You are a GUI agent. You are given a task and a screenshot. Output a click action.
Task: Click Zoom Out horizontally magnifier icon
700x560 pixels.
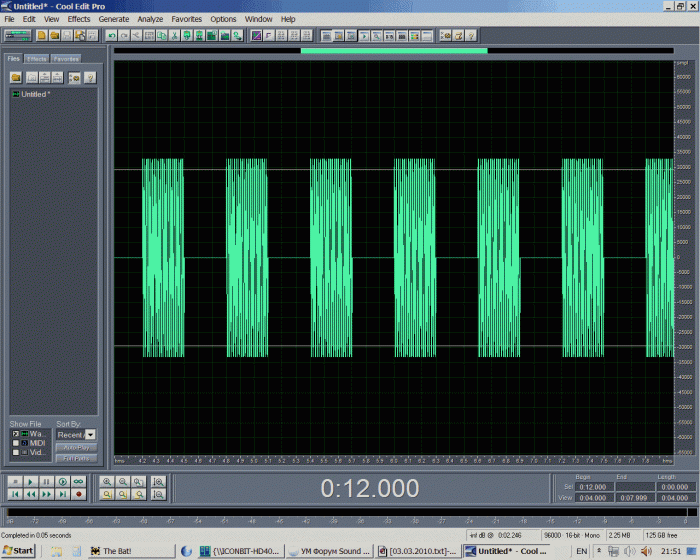pyautogui.click(x=123, y=481)
